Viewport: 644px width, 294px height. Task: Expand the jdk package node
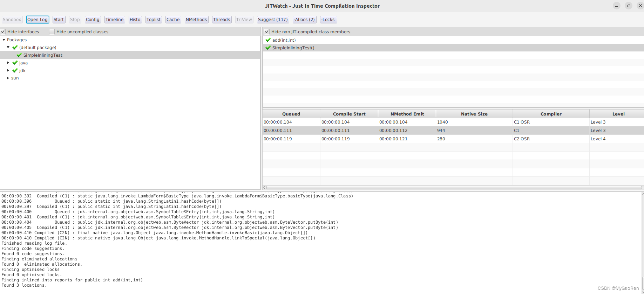point(8,70)
